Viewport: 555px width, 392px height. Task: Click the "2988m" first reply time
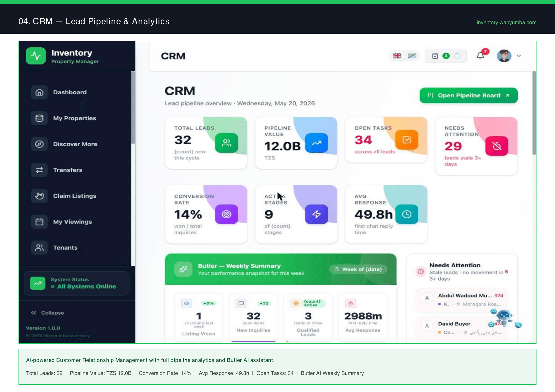pyautogui.click(x=363, y=316)
